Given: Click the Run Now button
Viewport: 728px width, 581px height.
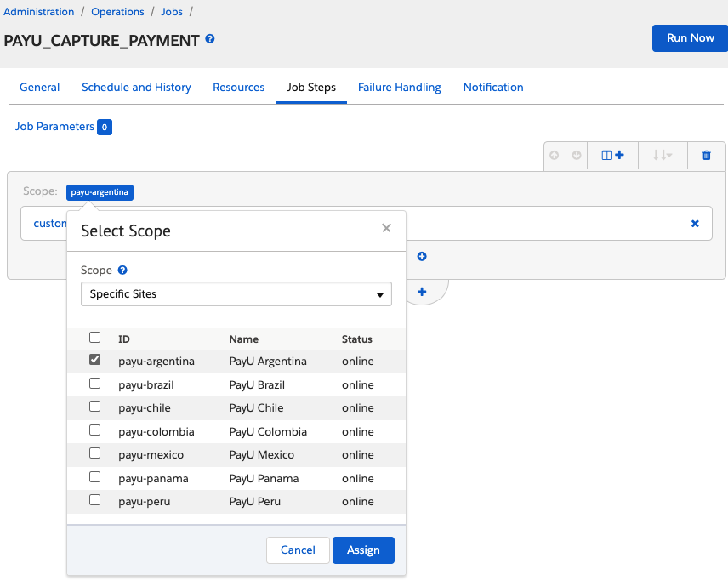Looking at the screenshot, I should (x=690, y=38).
